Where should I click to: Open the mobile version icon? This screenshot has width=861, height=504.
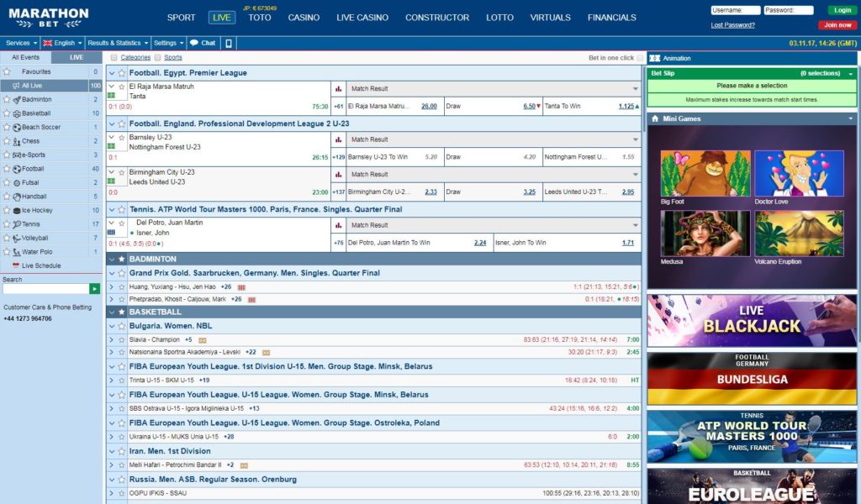229,43
